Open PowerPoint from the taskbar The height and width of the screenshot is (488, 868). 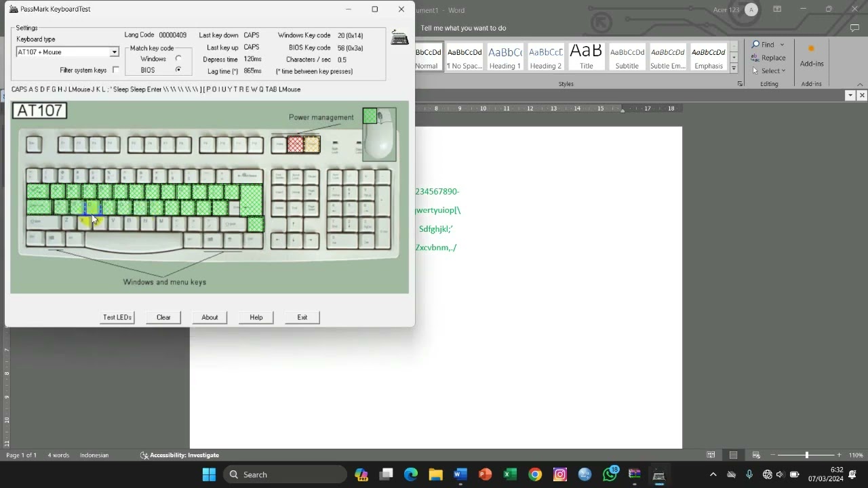point(485,474)
